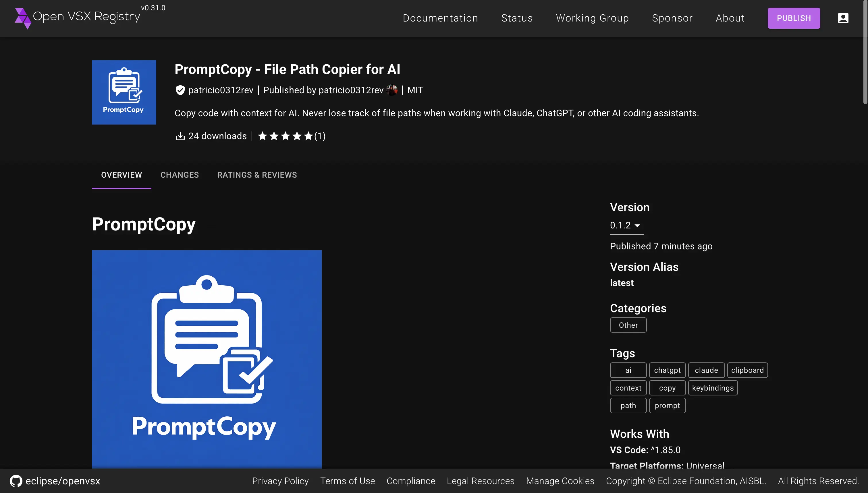Open the user account avatar icon
The width and height of the screenshot is (868, 493).
pyautogui.click(x=843, y=18)
